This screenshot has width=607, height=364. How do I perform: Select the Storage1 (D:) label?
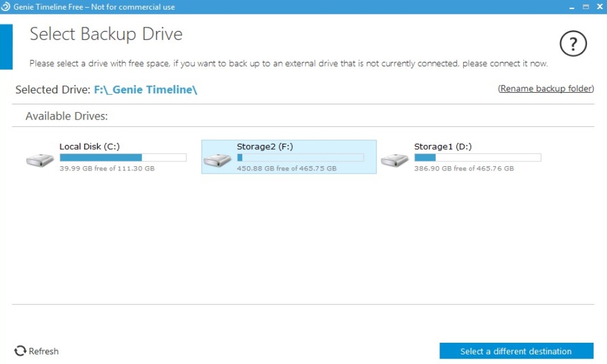point(443,147)
